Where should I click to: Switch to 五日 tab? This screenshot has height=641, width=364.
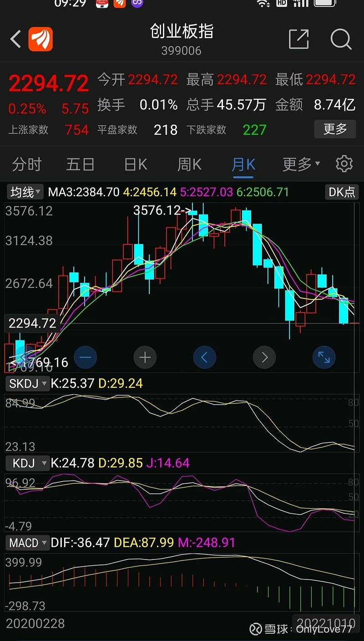pos(80,164)
